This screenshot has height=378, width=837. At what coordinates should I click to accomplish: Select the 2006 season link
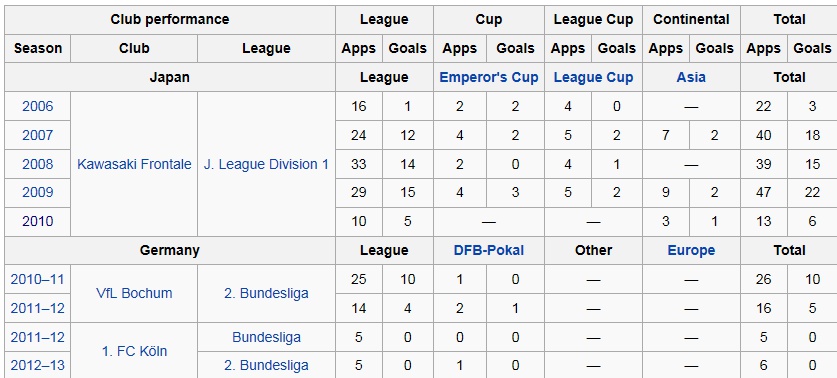coord(37,106)
